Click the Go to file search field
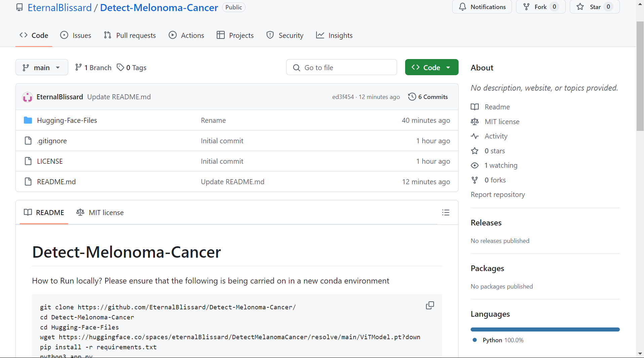The height and width of the screenshot is (358, 644). pos(341,67)
